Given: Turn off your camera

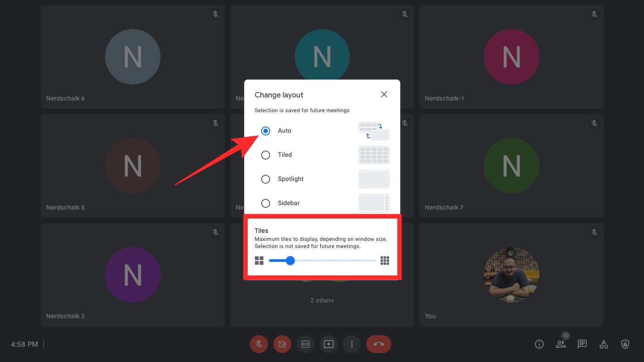Looking at the screenshot, I should coord(282,344).
